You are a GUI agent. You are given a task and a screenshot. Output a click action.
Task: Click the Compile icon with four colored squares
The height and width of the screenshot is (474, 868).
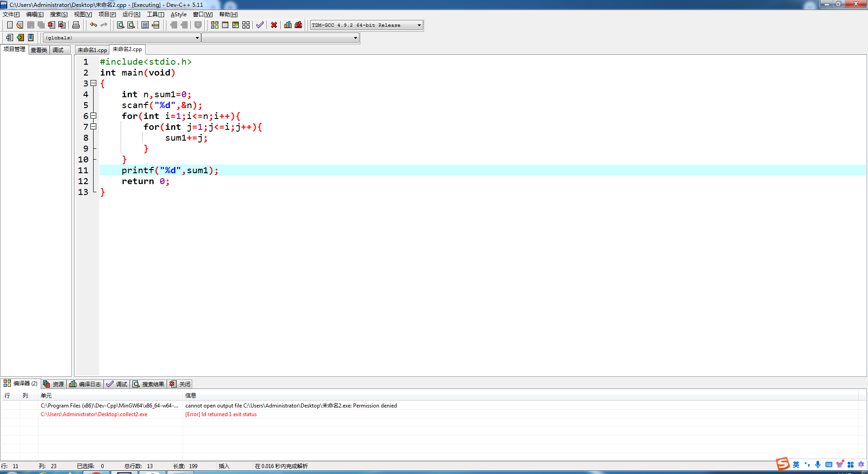coord(215,25)
